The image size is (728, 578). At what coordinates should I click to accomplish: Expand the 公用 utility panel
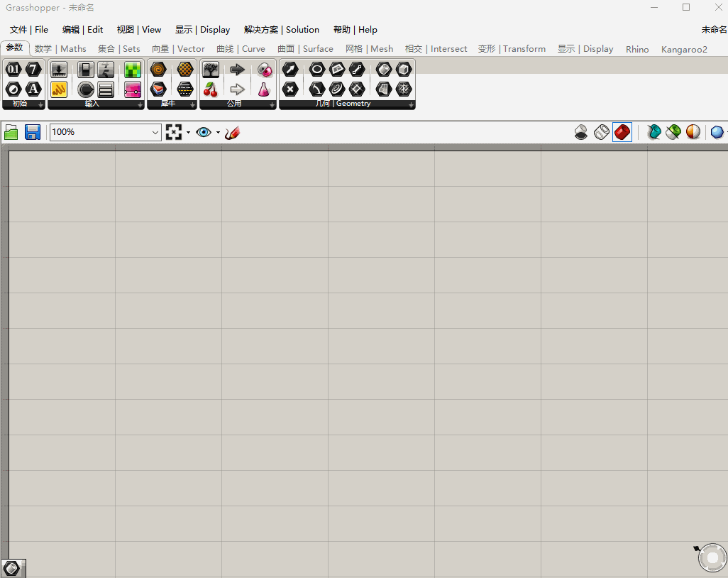coord(272,105)
